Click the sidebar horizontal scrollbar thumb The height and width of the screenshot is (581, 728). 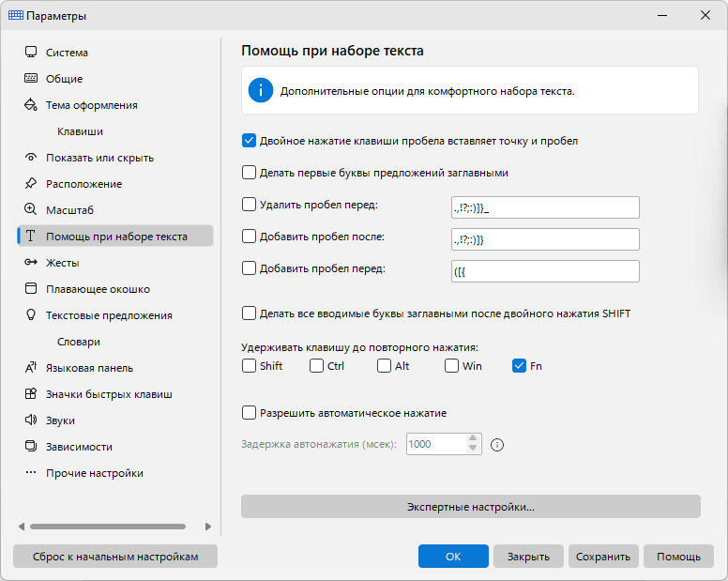[x=108, y=527]
